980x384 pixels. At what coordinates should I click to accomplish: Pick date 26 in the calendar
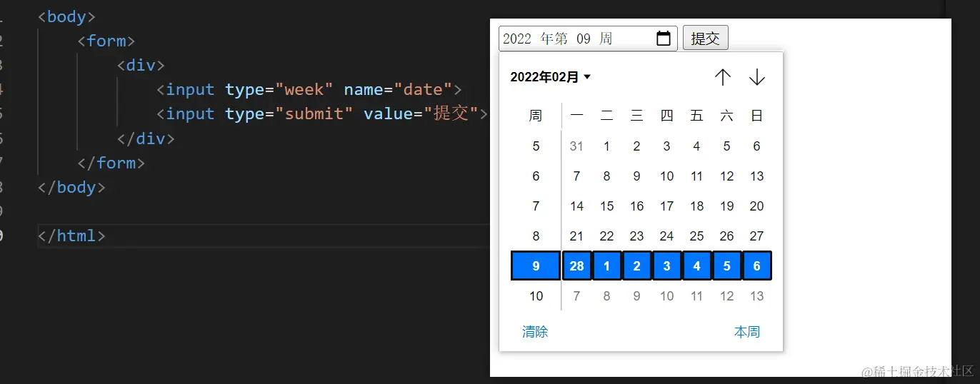[727, 236]
